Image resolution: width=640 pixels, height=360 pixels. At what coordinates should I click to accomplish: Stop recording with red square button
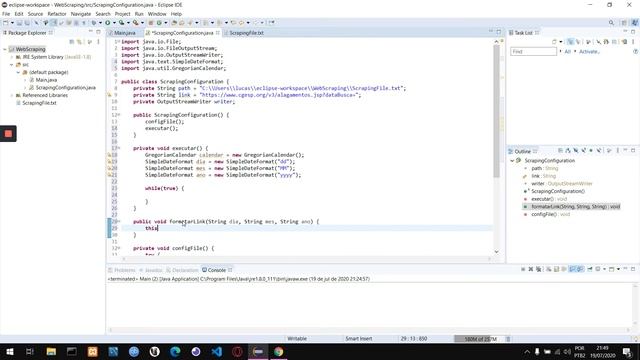8,133
